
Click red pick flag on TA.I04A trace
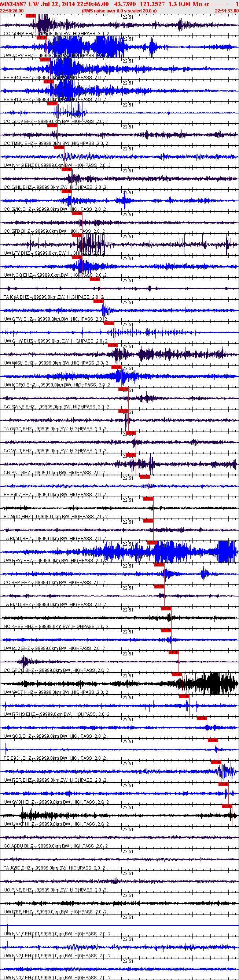coord(95,279)
